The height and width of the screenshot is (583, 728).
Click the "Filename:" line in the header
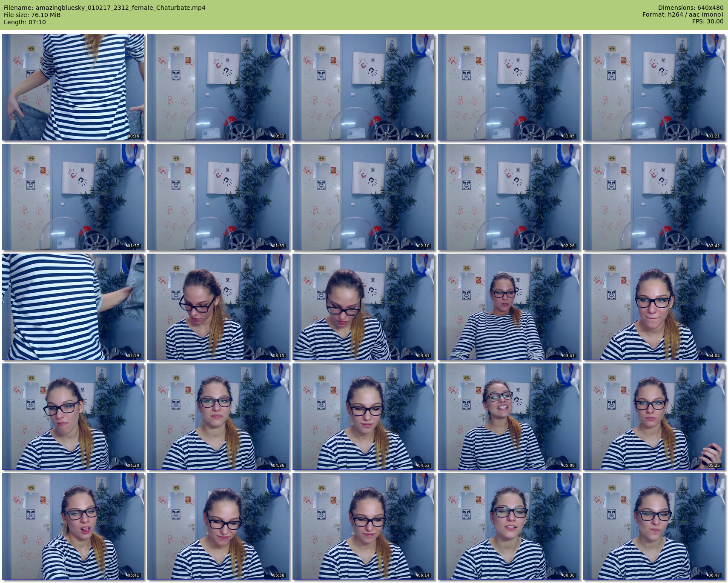pos(105,8)
